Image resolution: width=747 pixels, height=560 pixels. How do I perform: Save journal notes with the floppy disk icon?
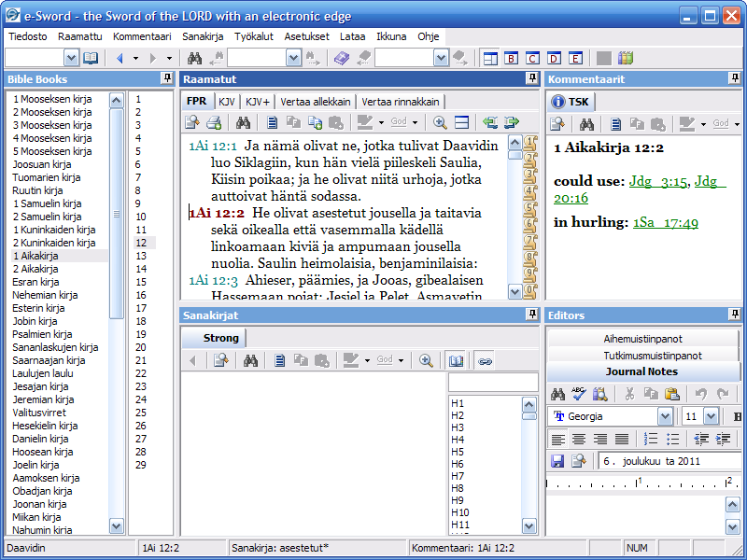[557, 460]
